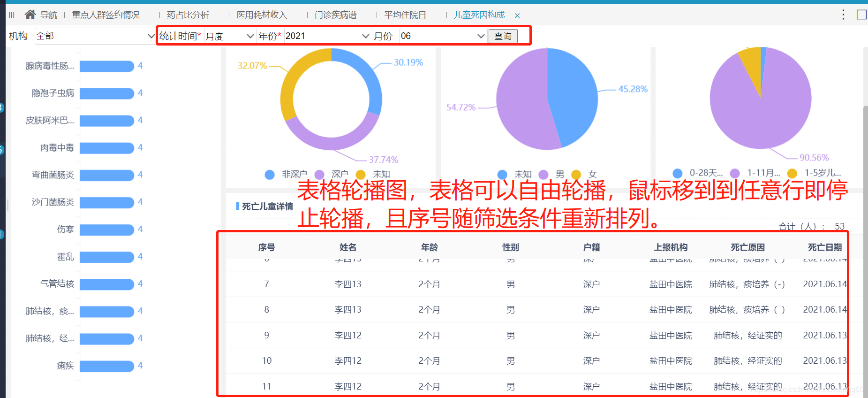
Task: Click the 年龄 column header
Action: tap(429, 247)
